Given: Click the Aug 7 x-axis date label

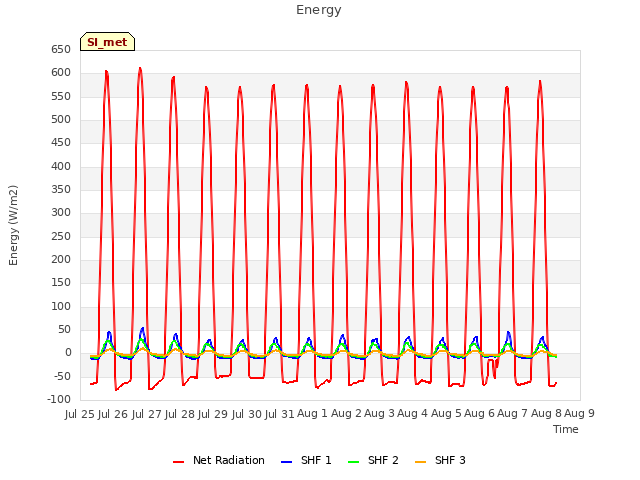Looking at the screenshot, I should (512, 414).
